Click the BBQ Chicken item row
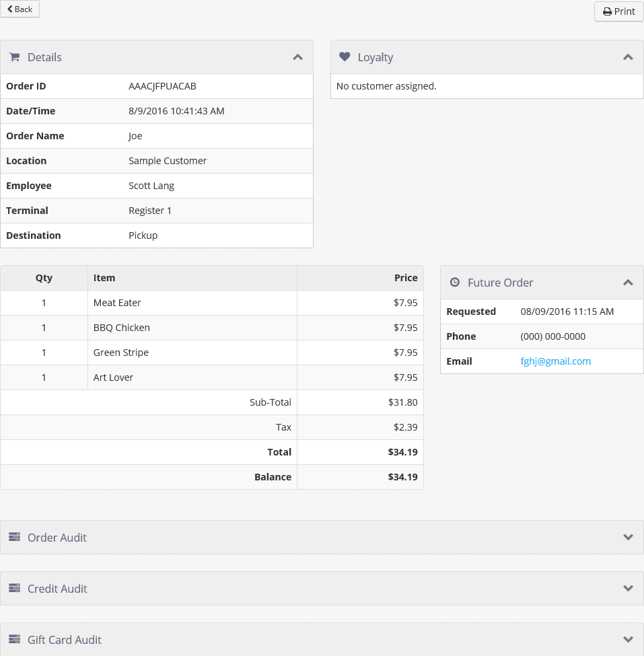This screenshot has width=644, height=656. [x=212, y=328]
